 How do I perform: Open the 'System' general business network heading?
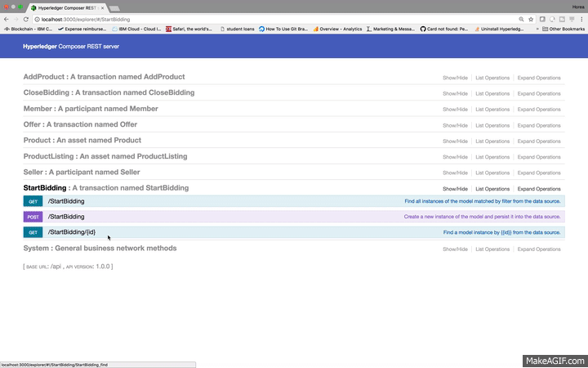click(100, 249)
